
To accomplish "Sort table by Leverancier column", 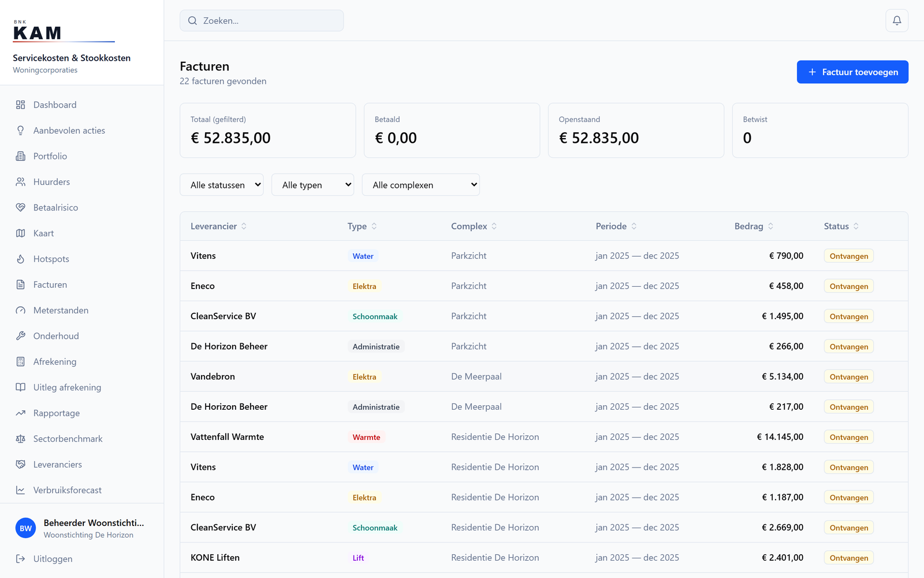I will (x=219, y=226).
